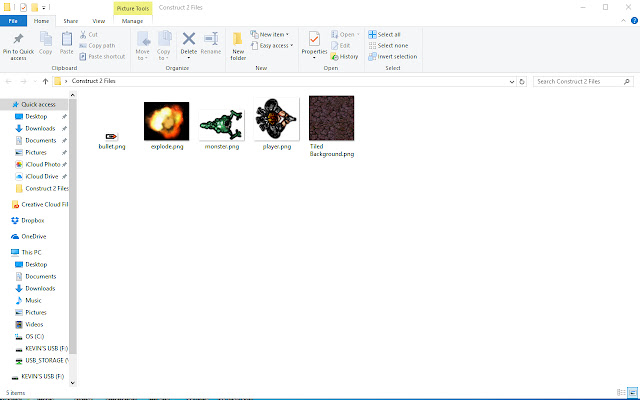Open the File tab
Image resolution: width=640 pixels, height=400 pixels.
pos(13,21)
